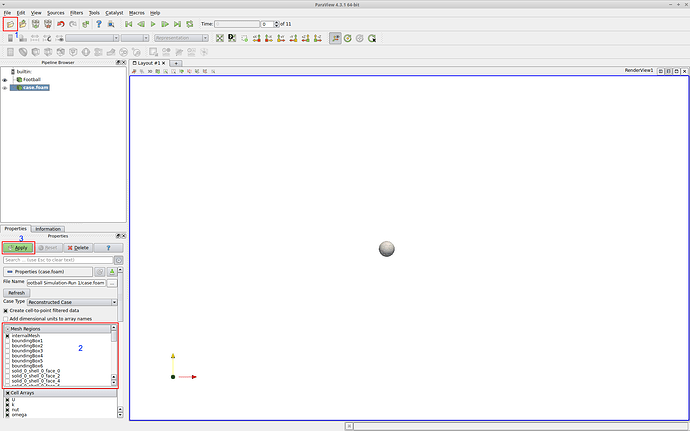Screen dimensions: 690x431
Task: Set view direction to -X
Action: (269, 38)
